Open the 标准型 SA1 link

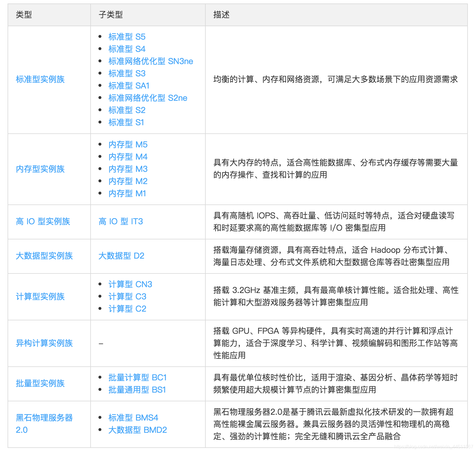129,86
